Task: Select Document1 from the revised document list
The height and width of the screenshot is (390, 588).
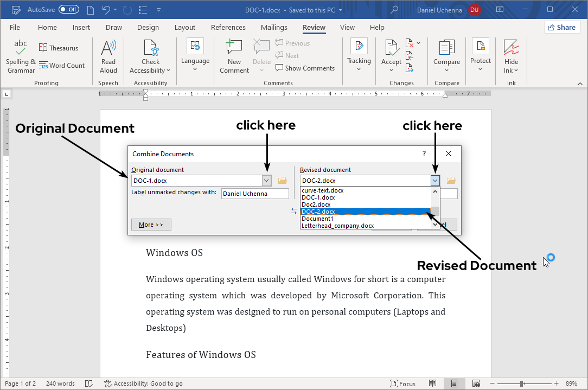Action: (318, 219)
